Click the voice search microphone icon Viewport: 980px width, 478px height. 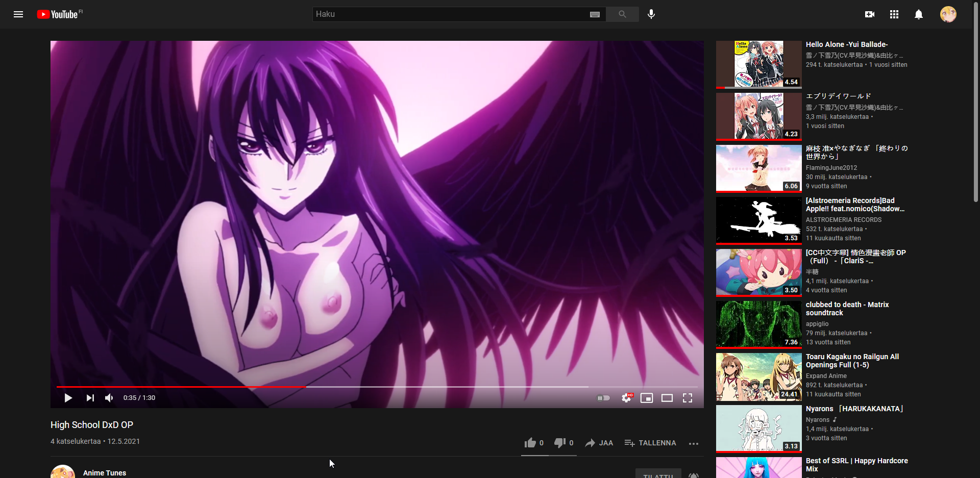651,14
